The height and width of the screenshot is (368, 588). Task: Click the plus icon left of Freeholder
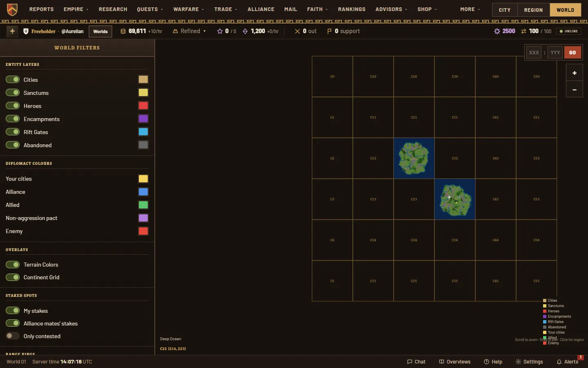(12, 31)
